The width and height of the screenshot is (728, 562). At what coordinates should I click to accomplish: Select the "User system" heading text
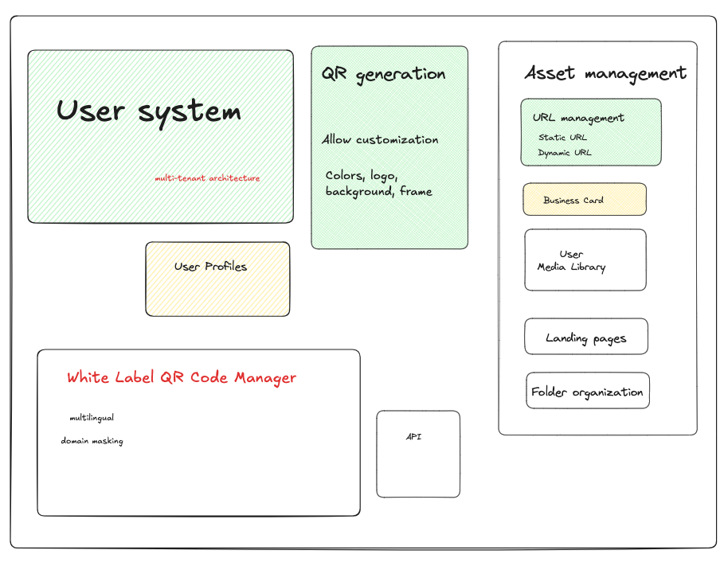[x=149, y=113]
